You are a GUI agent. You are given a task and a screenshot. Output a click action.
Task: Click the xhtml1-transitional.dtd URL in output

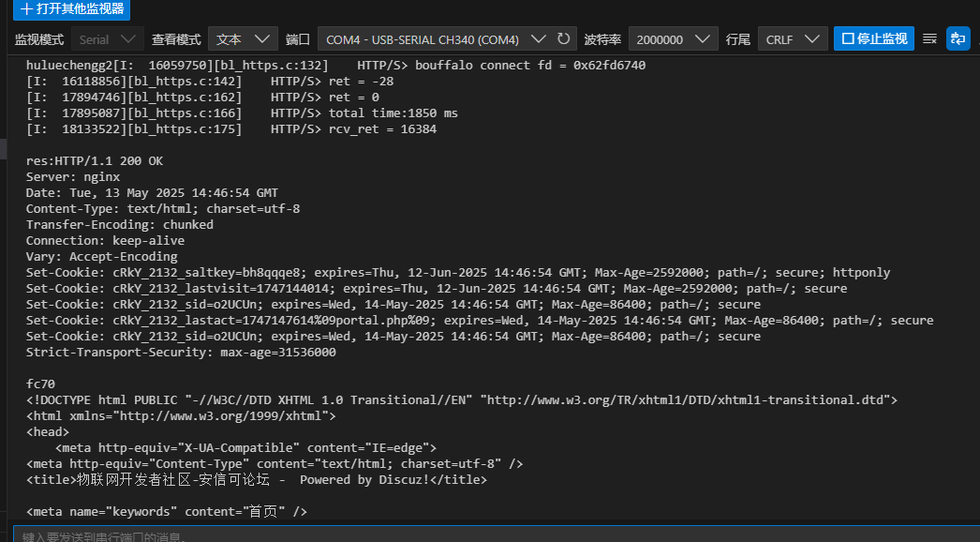[688, 399]
